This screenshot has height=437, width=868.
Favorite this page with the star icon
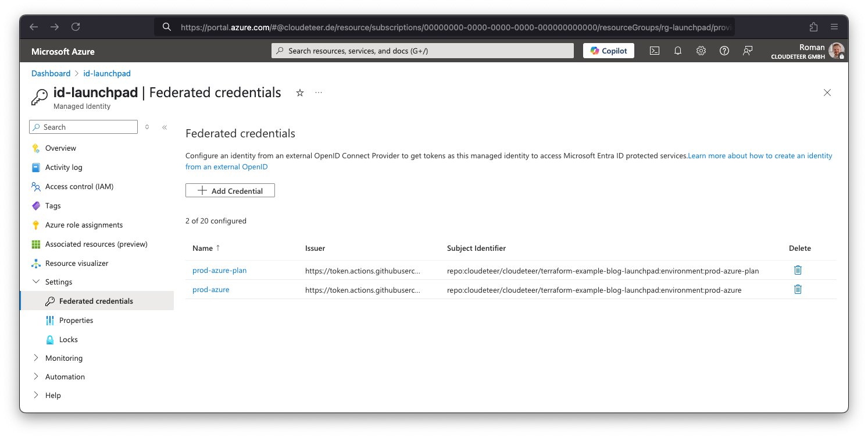pos(300,93)
